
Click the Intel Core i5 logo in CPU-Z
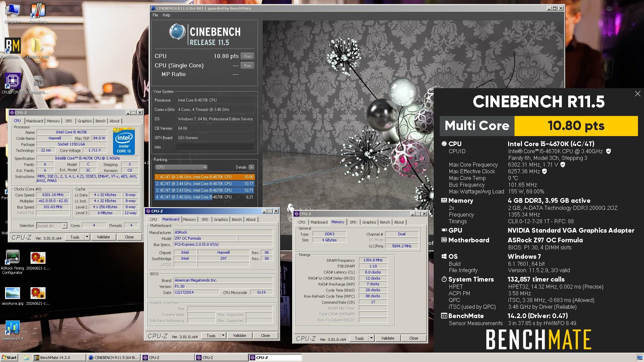pos(124,141)
